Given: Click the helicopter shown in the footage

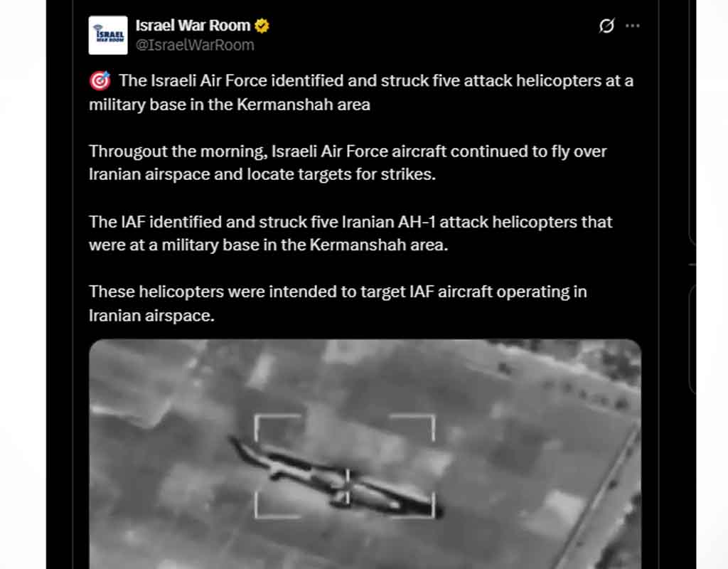Looking at the screenshot, I should click(336, 476).
